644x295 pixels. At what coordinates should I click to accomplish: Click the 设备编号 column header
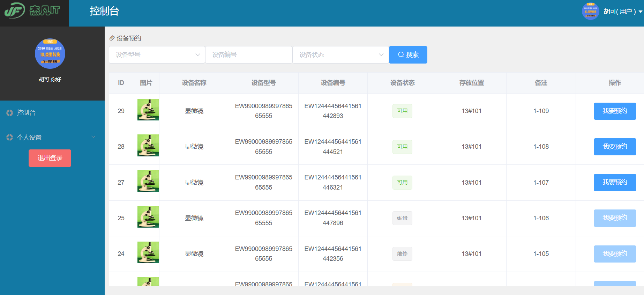click(333, 83)
